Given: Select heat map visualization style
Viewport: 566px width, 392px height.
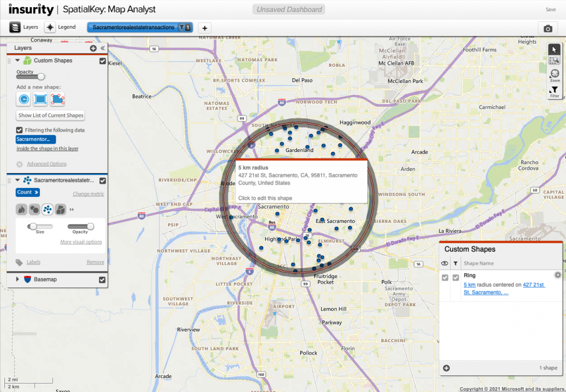Looking at the screenshot, I should [22, 210].
